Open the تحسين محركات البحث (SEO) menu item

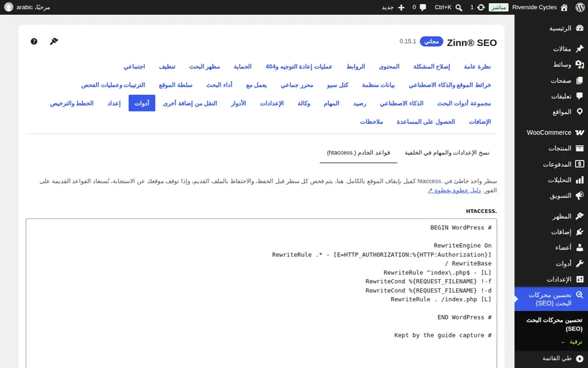tap(551, 299)
